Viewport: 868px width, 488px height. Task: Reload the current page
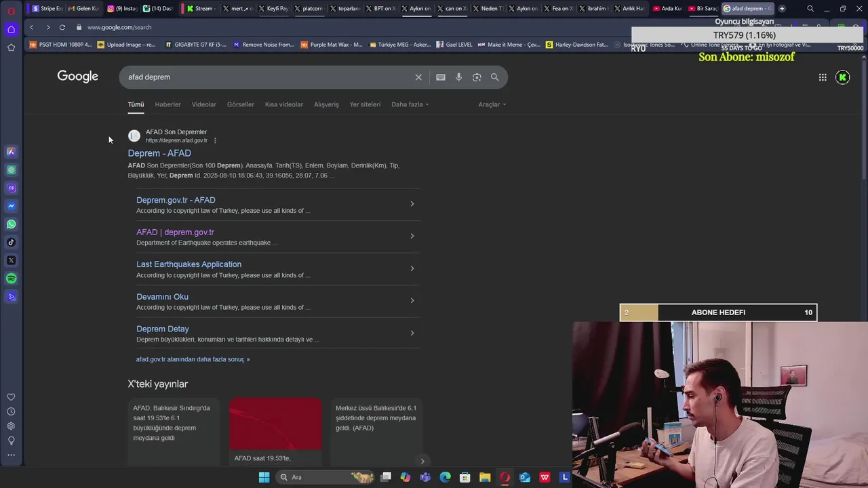(x=62, y=27)
